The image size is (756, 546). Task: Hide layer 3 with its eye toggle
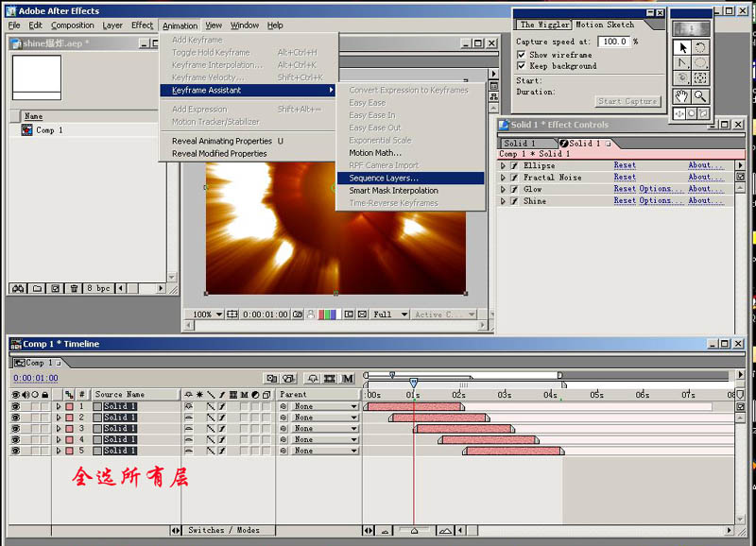click(15, 429)
